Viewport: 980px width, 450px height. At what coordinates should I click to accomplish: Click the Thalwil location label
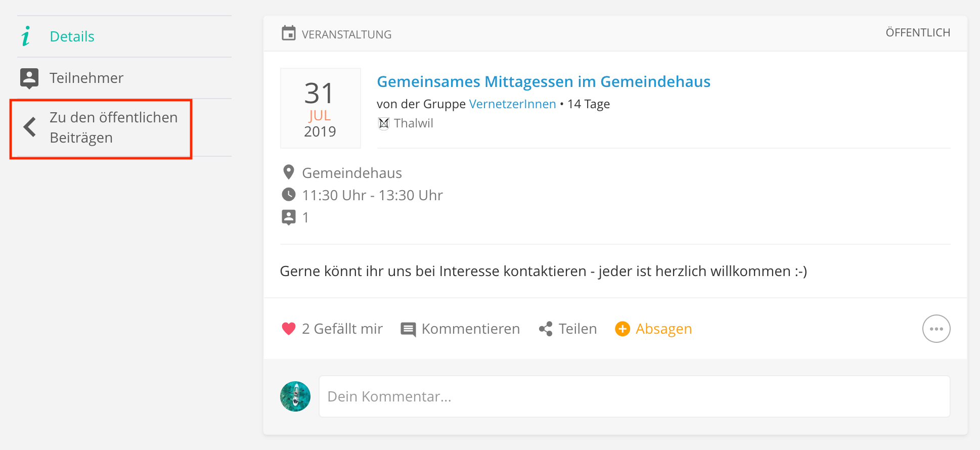pos(413,123)
